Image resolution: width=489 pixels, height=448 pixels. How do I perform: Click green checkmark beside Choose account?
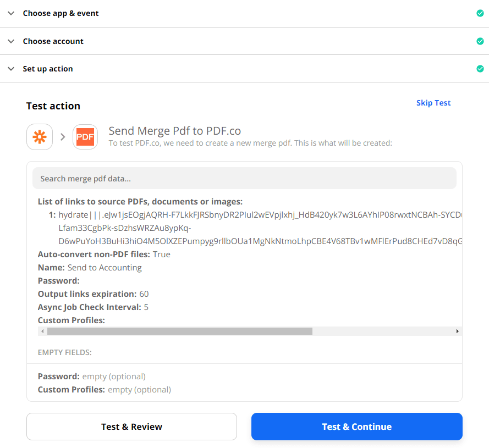(x=480, y=41)
